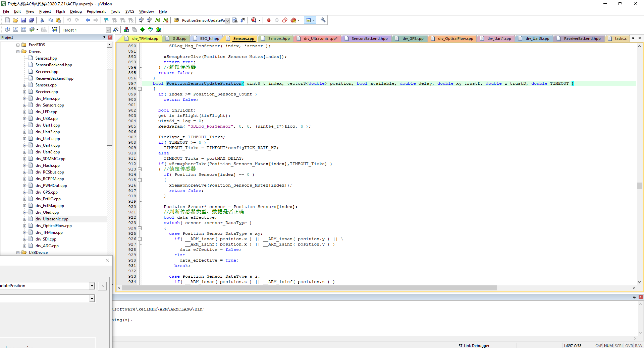Click the Download LOAD icon
This screenshot has width=644, height=348.
(55, 29)
